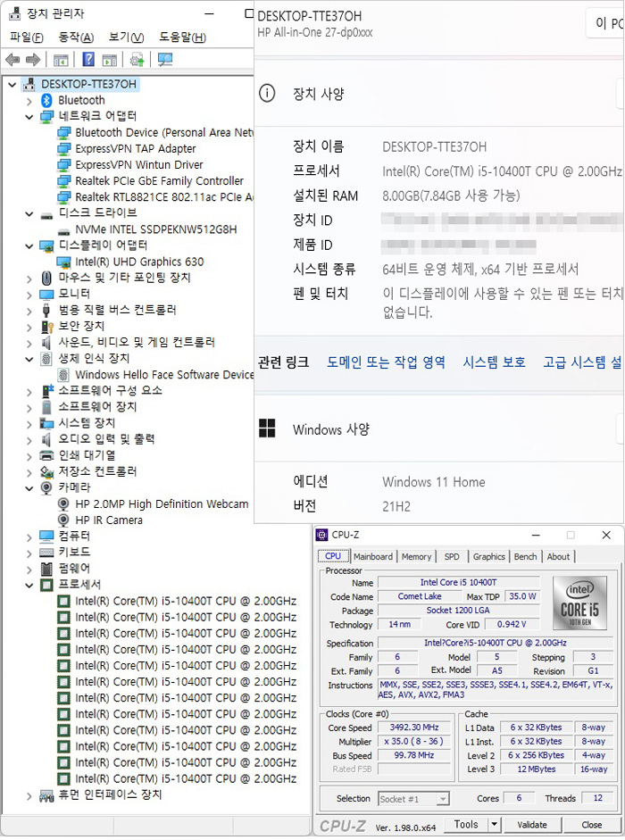Click the Bluetooth category icon
Image resolution: width=625 pixels, height=840 pixels.
[x=46, y=100]
